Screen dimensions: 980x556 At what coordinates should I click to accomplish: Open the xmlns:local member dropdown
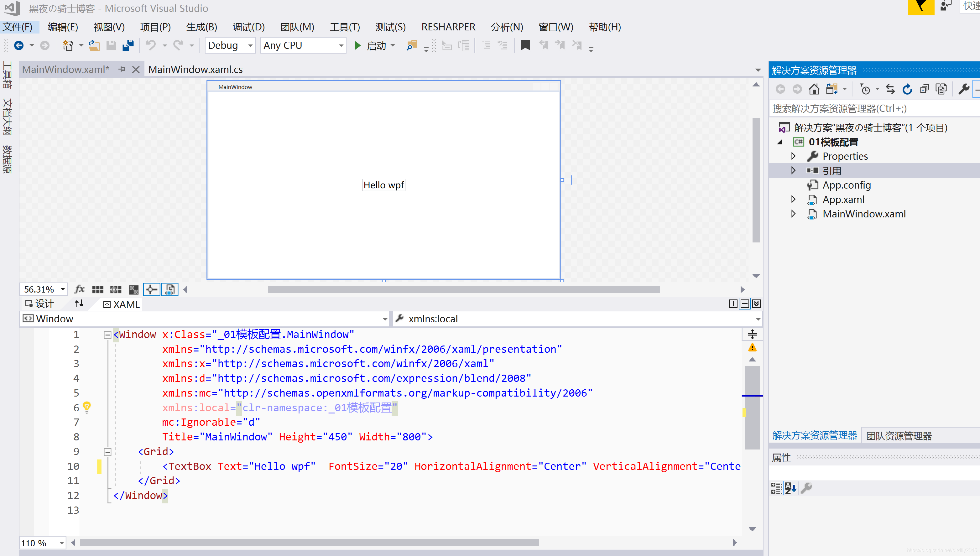(x=758, y=319)
